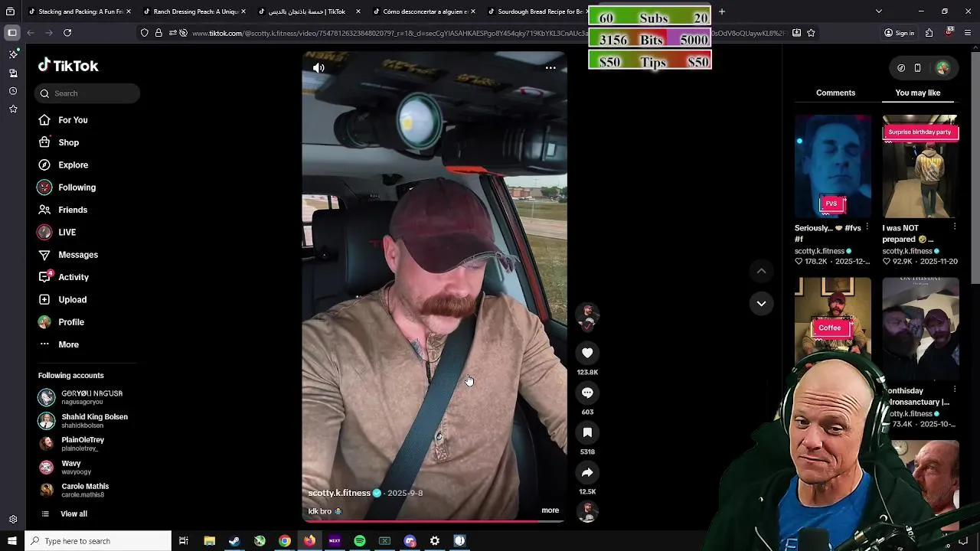Go to previous video with up arrow
The image size is (980, 551).
pos(761,271)
